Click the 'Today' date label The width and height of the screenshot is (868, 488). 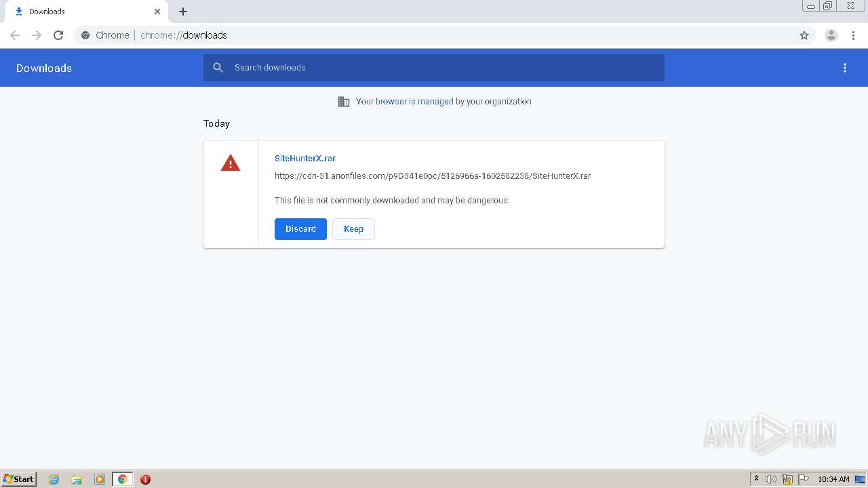pos(217,123)
